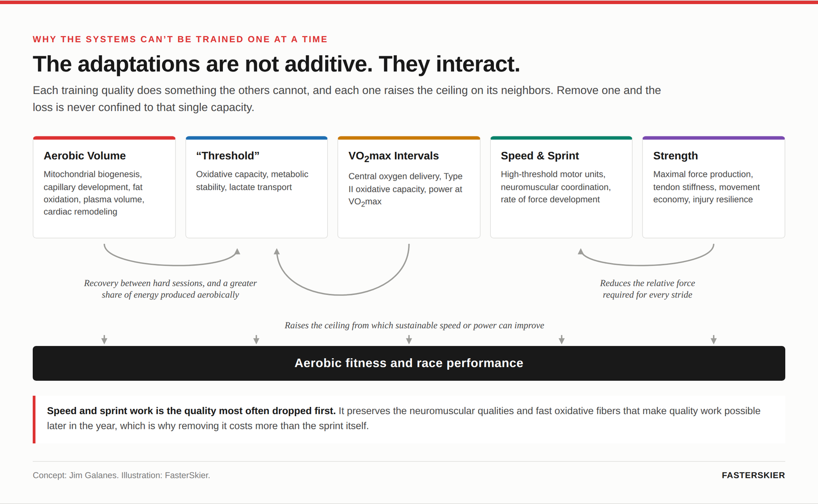The width and height of the screenshot is (818, 504).
Task: Click the down arrow below VO2max Intervals
Action: pyautogui.click(x=409, y=339)
